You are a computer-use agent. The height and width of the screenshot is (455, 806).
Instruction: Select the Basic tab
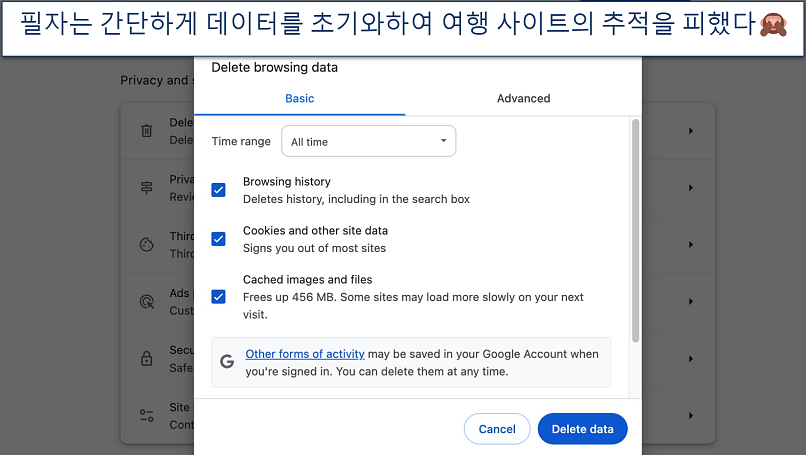click(x=299, y=98)
